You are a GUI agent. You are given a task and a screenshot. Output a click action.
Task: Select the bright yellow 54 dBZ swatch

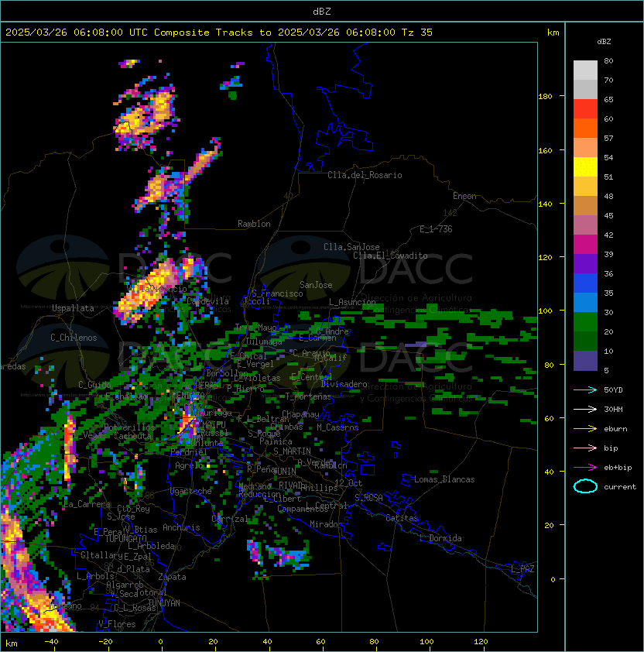(x=585, y=167)
